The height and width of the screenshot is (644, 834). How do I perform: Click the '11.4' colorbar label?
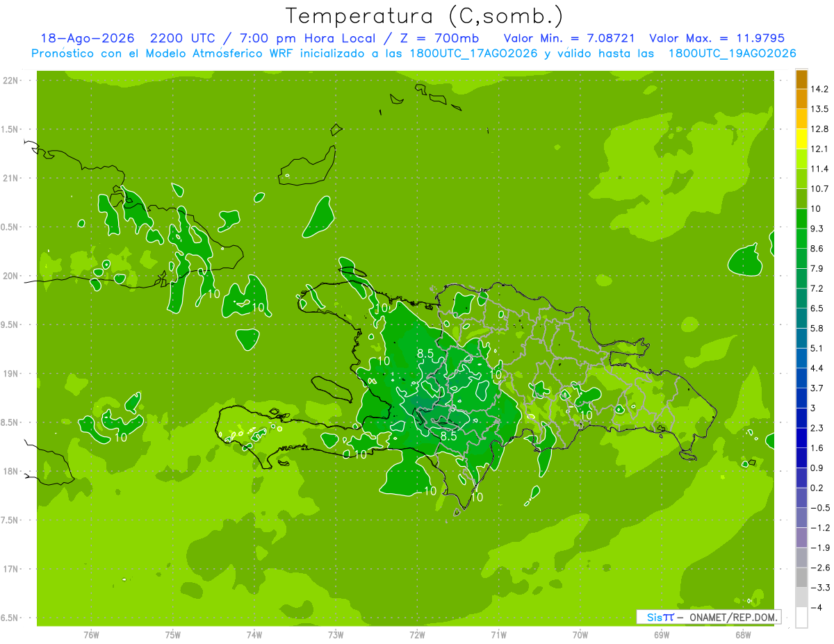tap(820, 169)
